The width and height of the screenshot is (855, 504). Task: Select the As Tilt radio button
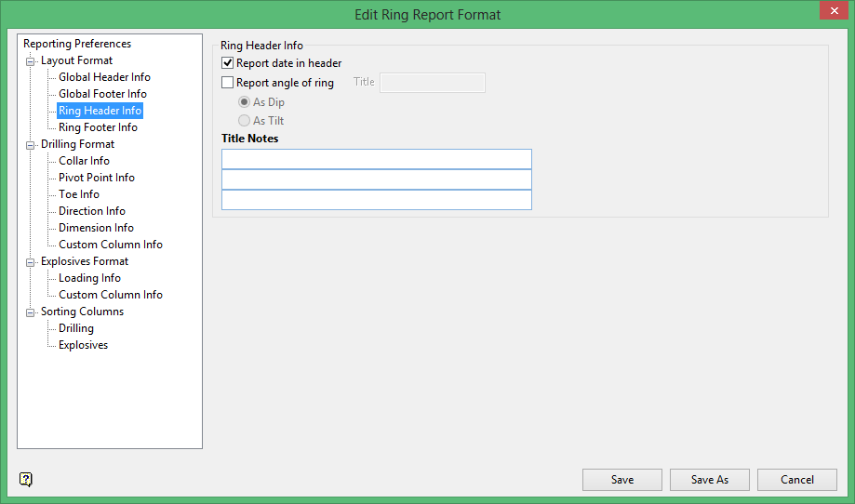click(x=245, y=121)
